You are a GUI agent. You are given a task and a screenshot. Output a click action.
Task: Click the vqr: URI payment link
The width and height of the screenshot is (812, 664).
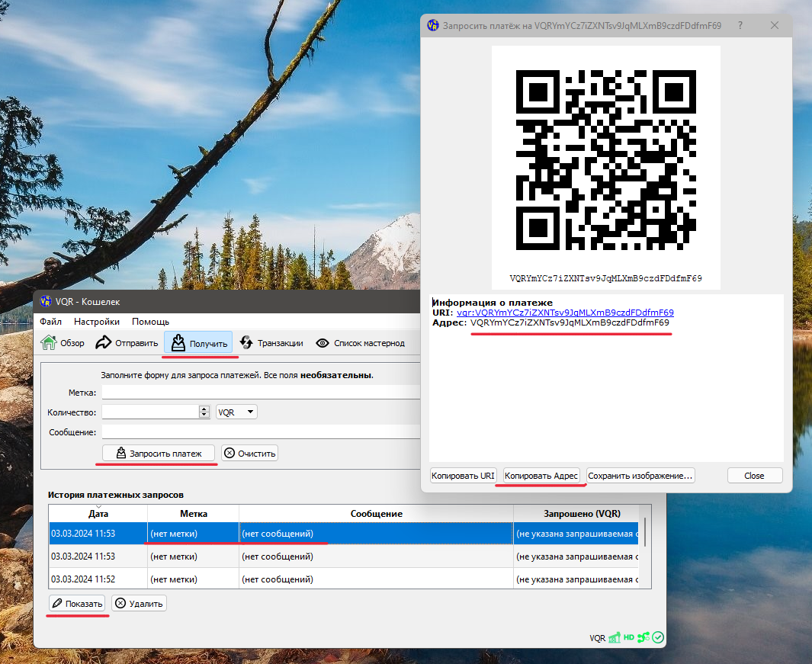[x=565, y=313]
